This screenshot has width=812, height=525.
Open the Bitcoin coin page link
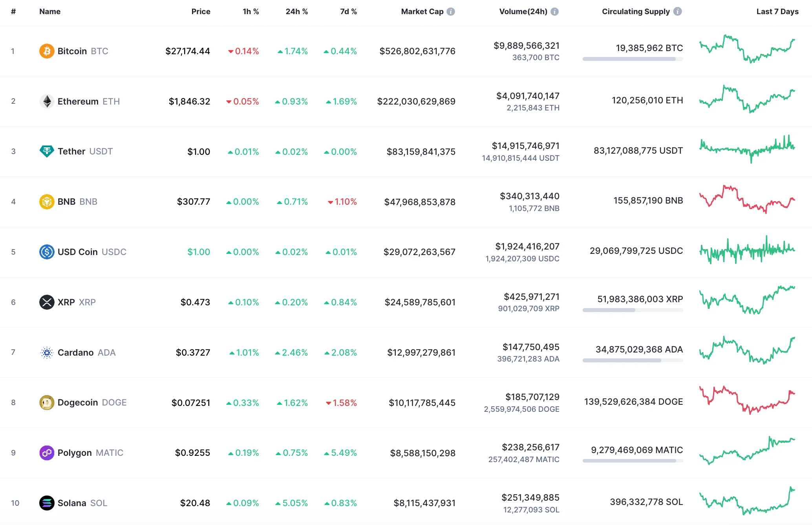pyautogui.click(x=72, y=51)
